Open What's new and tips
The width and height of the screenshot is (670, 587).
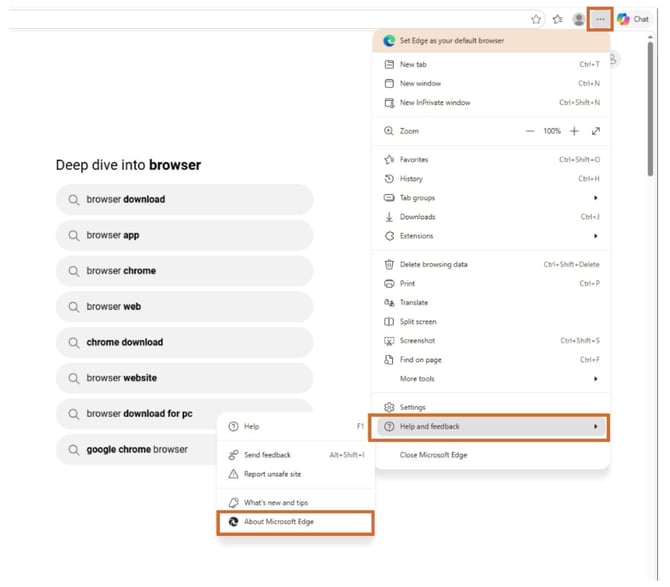coord(296,502)
